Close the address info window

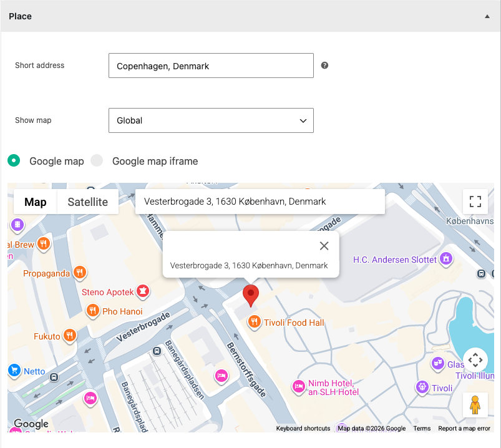coord(324,246)
